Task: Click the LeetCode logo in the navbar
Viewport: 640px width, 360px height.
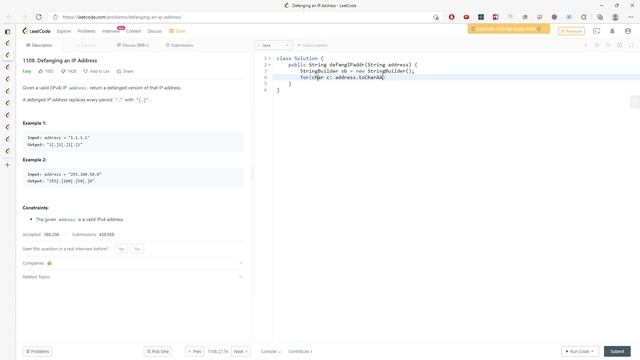Action: click(37, 31)
